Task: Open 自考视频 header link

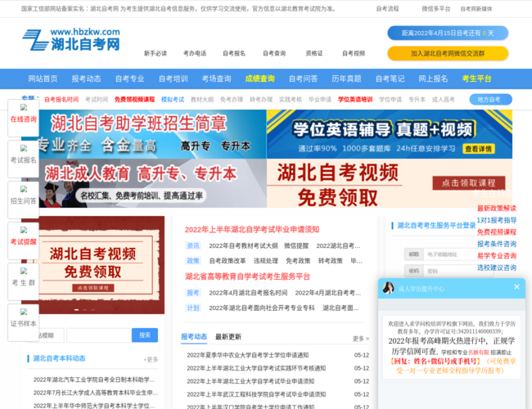Action: click(354, 53)
